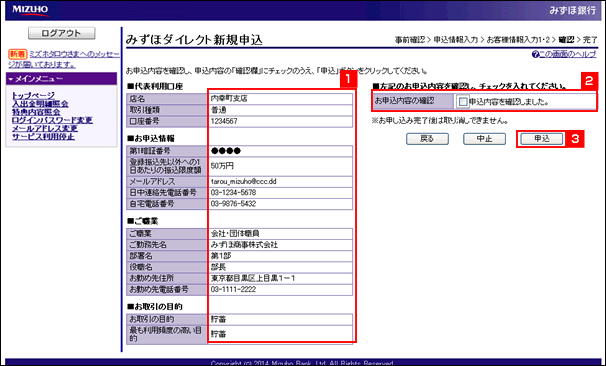Click the masked 第1暗証番号 value
This screenshot has width=606, height=366.
tap(226, 151)
